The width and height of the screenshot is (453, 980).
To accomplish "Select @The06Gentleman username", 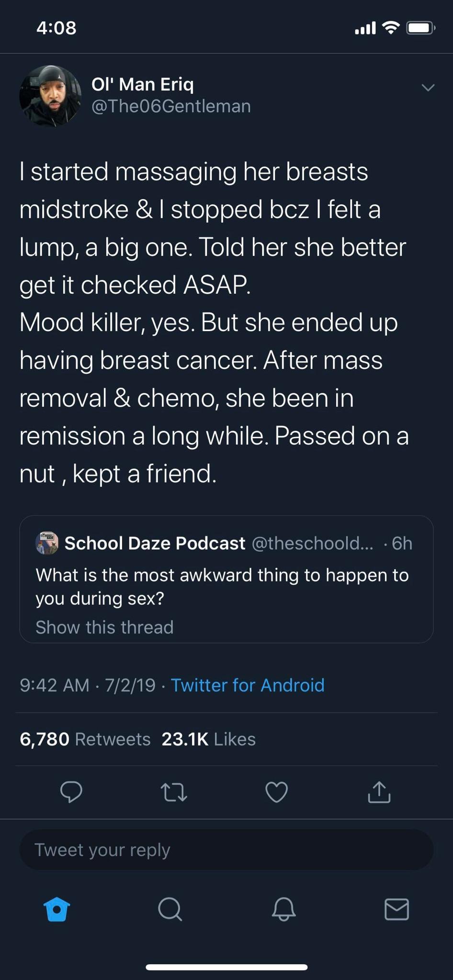I will pyautogui.click(x=170, y=106).
